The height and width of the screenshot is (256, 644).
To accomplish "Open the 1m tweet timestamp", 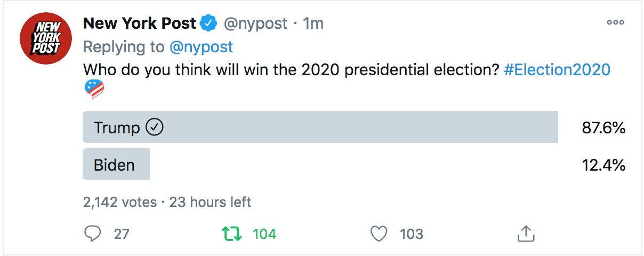I will (x=313, y=23).
